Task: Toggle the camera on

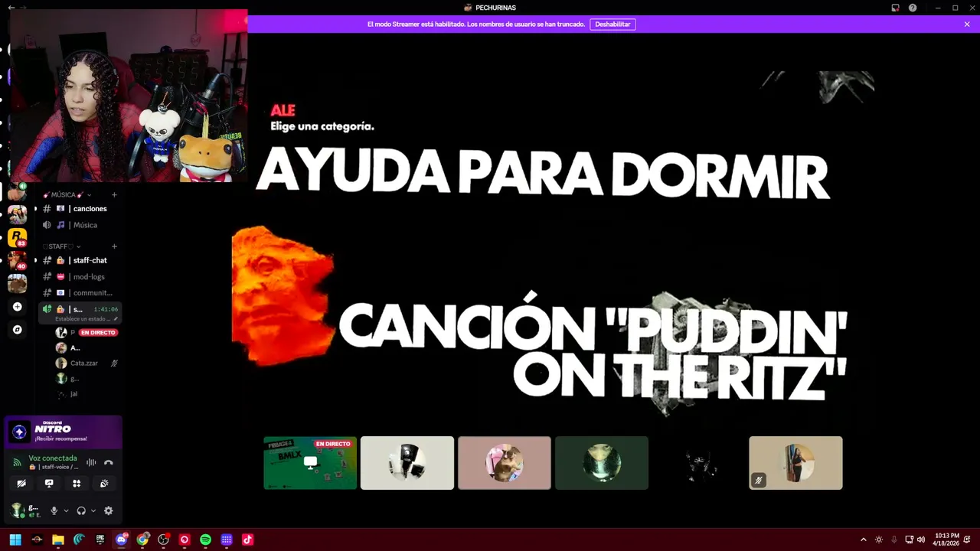Action: click(21, 484)
